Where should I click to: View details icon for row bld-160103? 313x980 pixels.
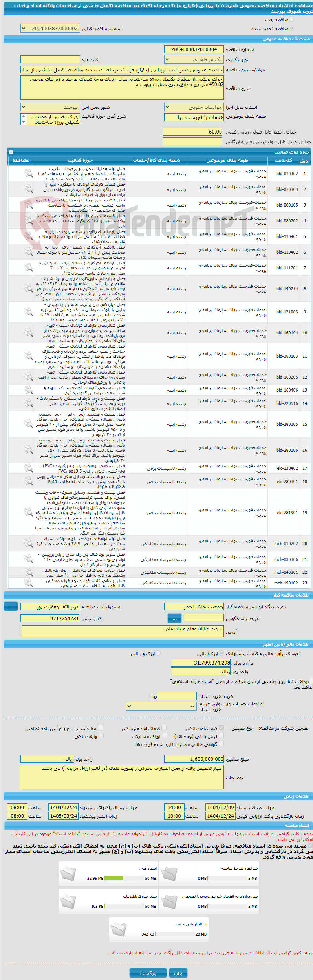tap(28, 356)
